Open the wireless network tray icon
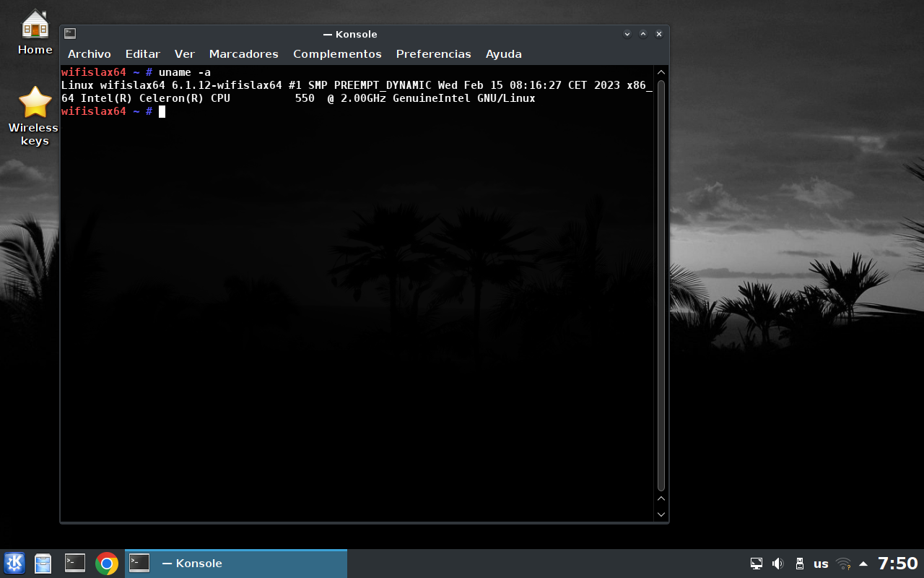 point(843,564)
